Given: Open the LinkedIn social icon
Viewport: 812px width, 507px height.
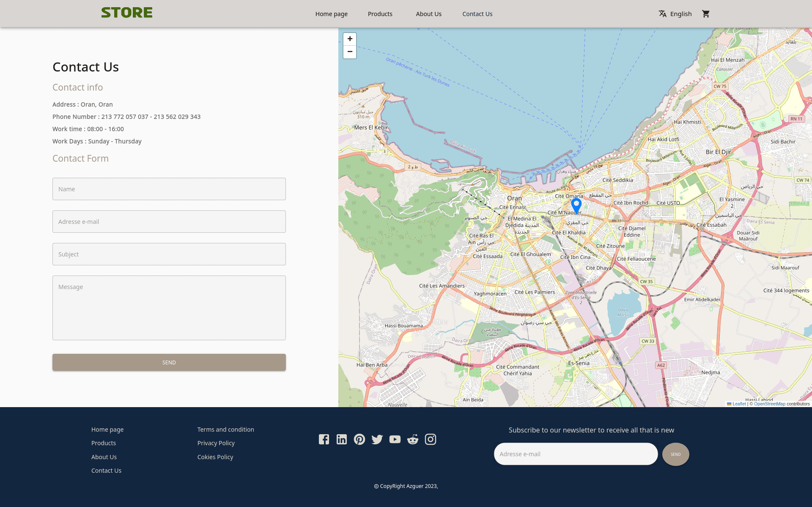Looking at the screenshot, I should pyautogui.click(x=342, y=439).
